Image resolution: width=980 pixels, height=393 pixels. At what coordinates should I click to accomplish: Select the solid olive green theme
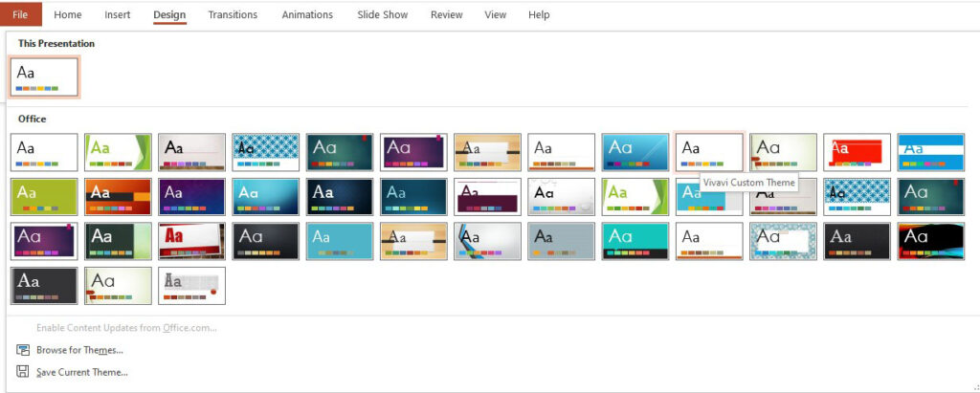tap(44, 197)
